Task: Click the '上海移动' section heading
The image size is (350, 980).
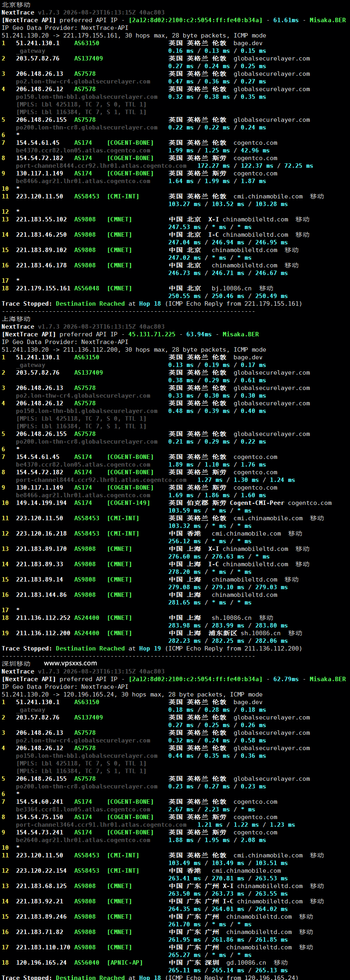Action: click(16, 319)
